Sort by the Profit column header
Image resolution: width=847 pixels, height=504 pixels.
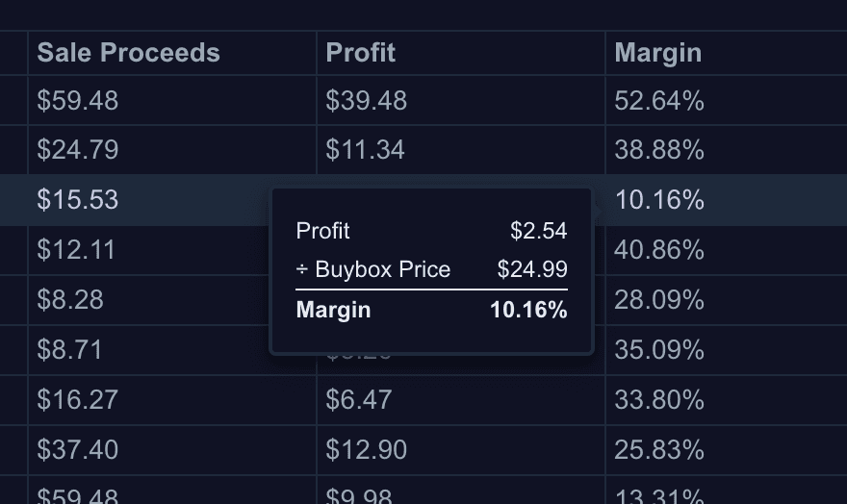[x=361, y=53]
